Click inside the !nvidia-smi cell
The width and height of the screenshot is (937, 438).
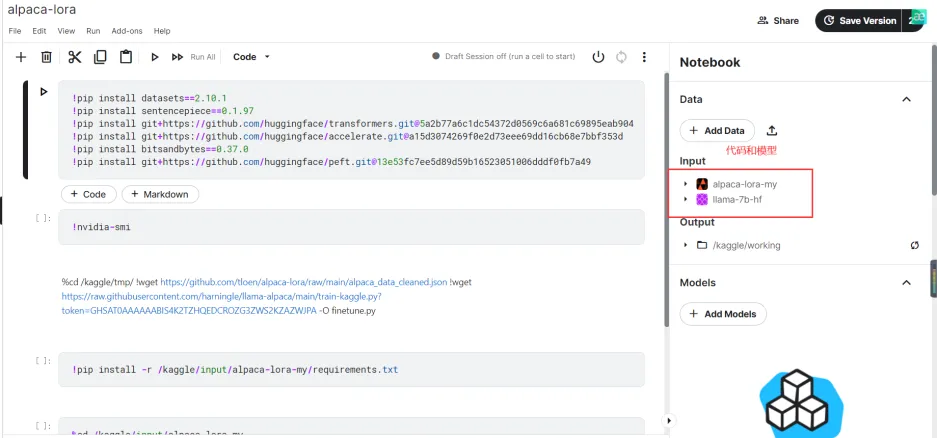pyautogui.click(x=351, y=227)
